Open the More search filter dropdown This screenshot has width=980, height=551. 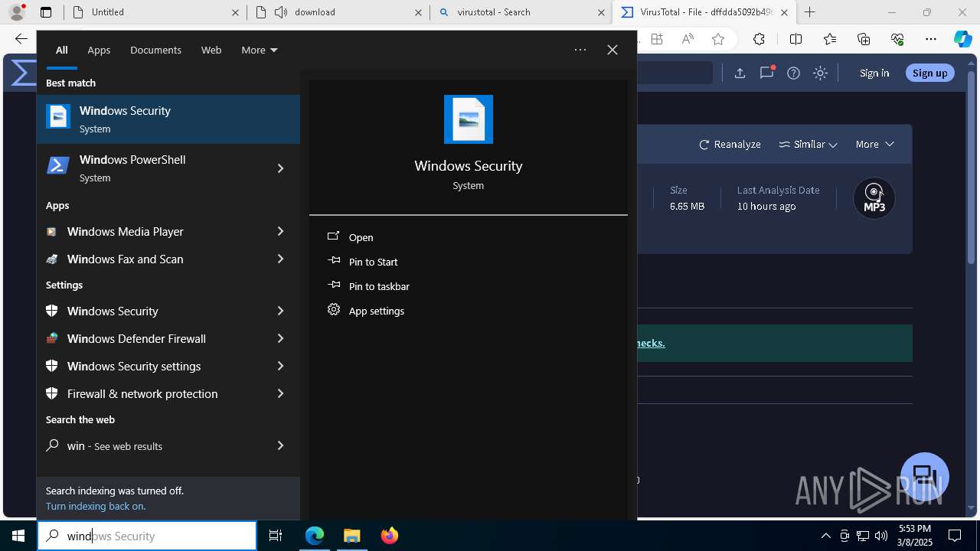click(260, 50)
